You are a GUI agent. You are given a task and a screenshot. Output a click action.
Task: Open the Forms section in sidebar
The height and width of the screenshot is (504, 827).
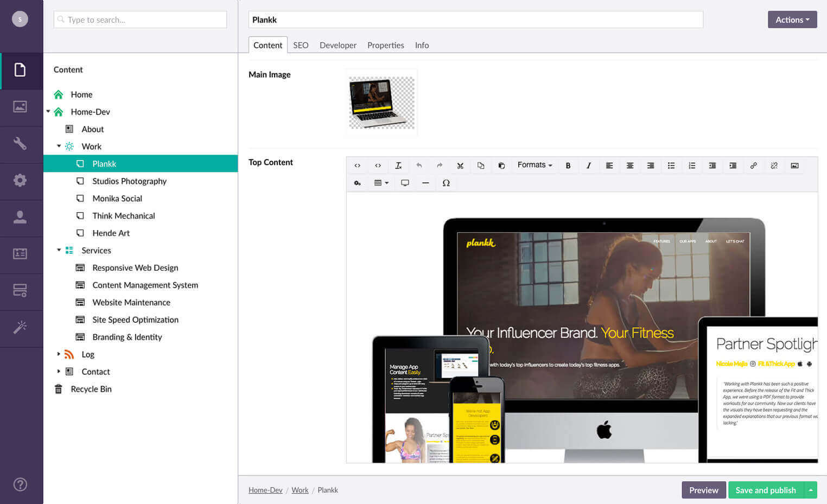pos(20,291)
